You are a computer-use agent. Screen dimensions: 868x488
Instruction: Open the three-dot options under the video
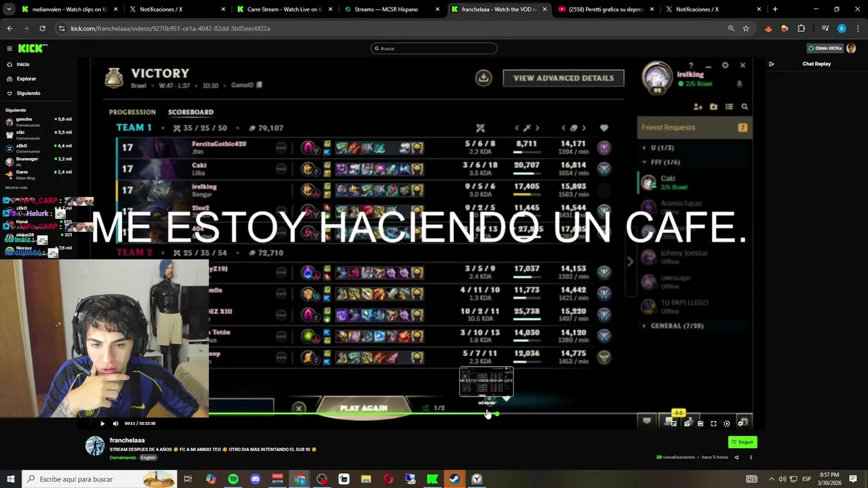pos(751,457)
